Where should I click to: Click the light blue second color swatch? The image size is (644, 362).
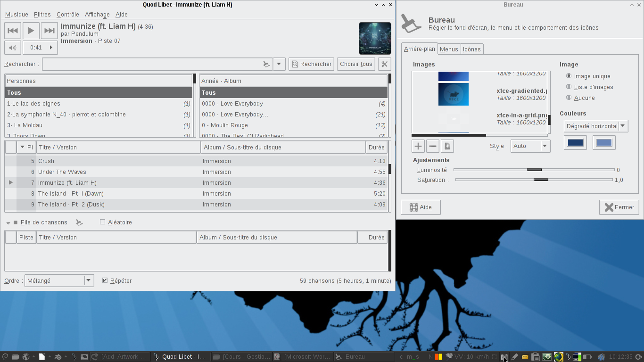[604, 142]
